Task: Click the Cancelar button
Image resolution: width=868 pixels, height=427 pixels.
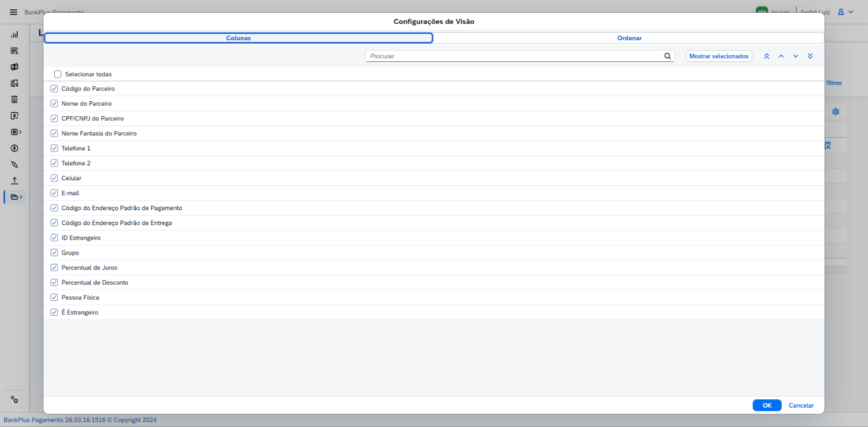Action: [801, 405]
